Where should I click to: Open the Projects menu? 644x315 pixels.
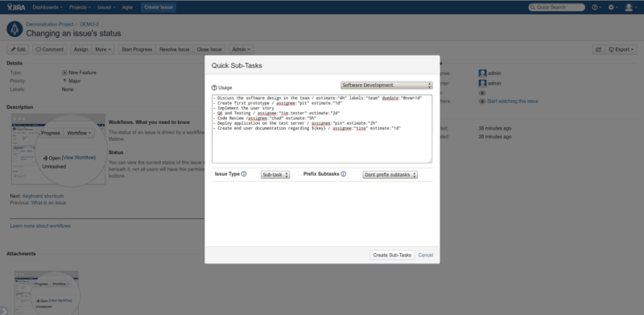[x=80, y=7]
